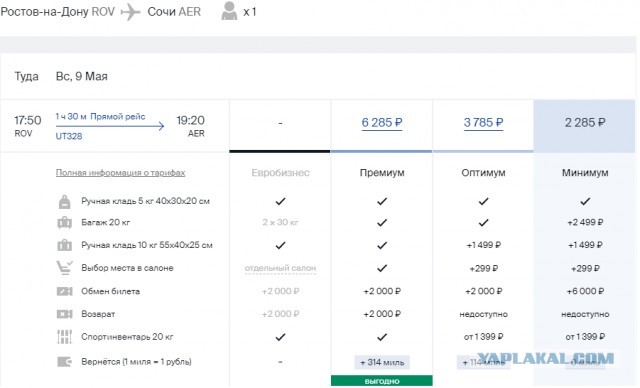
Task: Click +299 ₽ seat selection in Минимум
Action: tap(585, 269)
